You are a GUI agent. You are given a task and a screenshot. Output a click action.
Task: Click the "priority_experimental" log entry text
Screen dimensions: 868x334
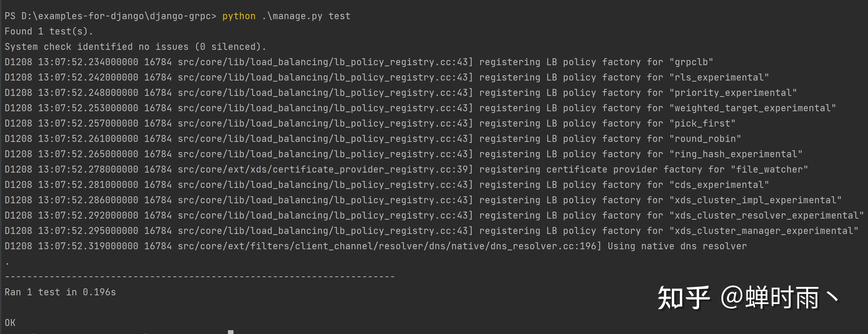coord(733,93)
